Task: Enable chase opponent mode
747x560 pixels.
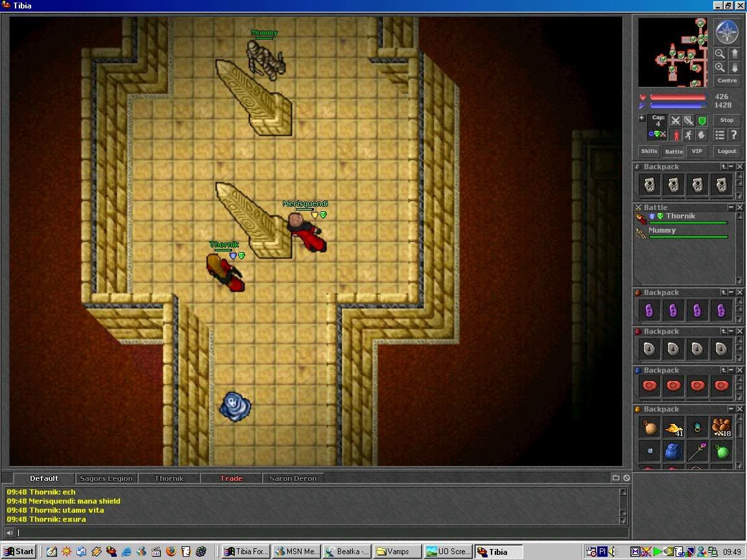Action: 689,135
